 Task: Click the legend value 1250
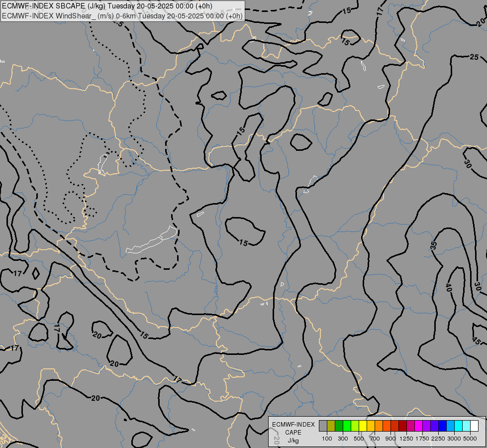(x=406, y=439)
